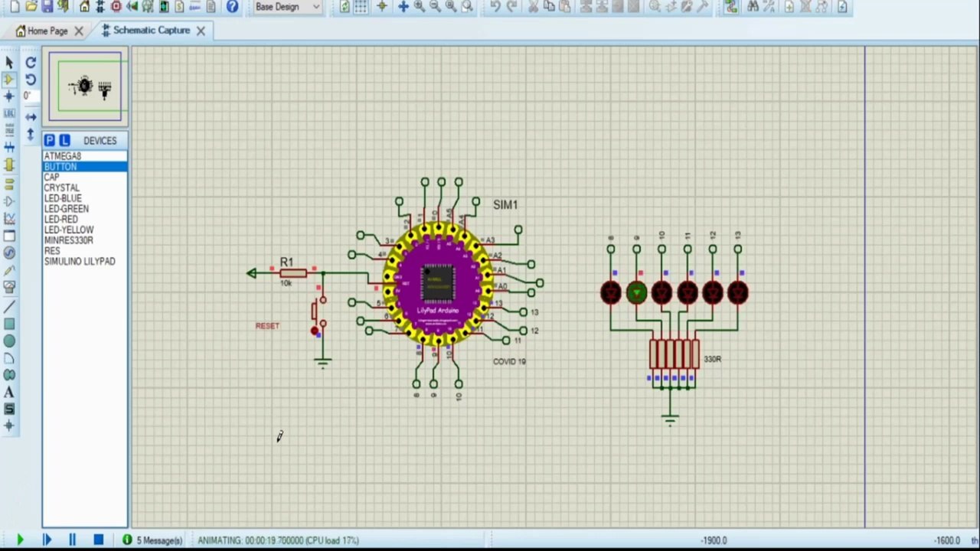
Task: Select the Virtual instruments mode tool
Action: click(9, 287)
